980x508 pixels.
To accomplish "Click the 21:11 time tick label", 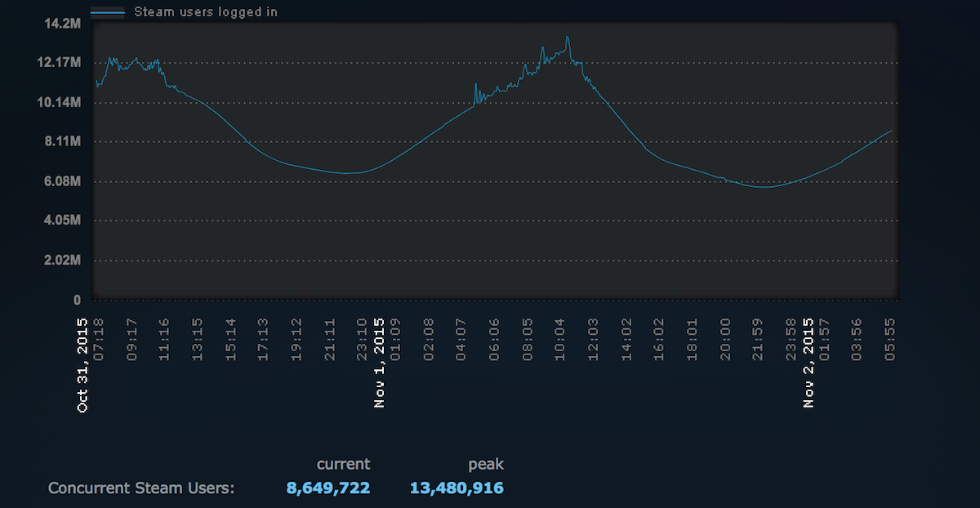I will click(x=329, y=340).
